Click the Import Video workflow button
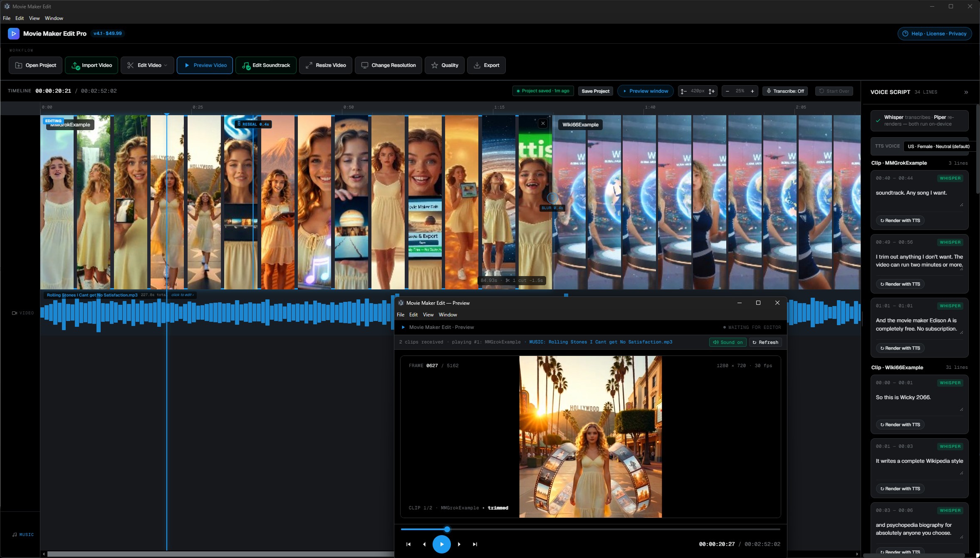980x558 pixels. pyautogui.click(x=92, y=65)
